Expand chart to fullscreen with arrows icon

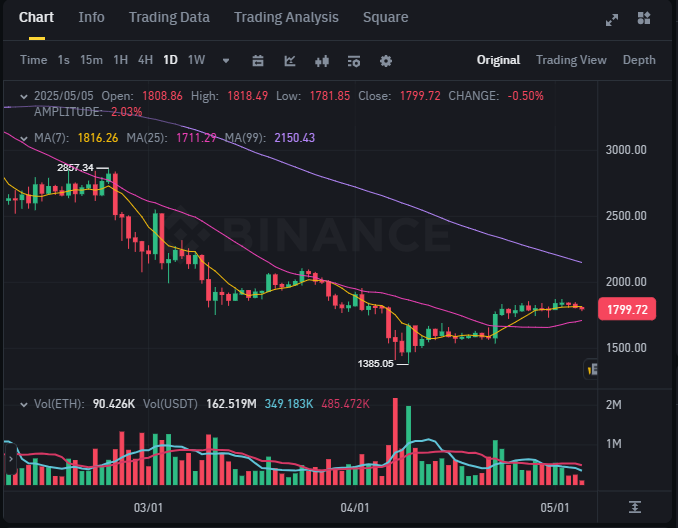pos(611,19)
